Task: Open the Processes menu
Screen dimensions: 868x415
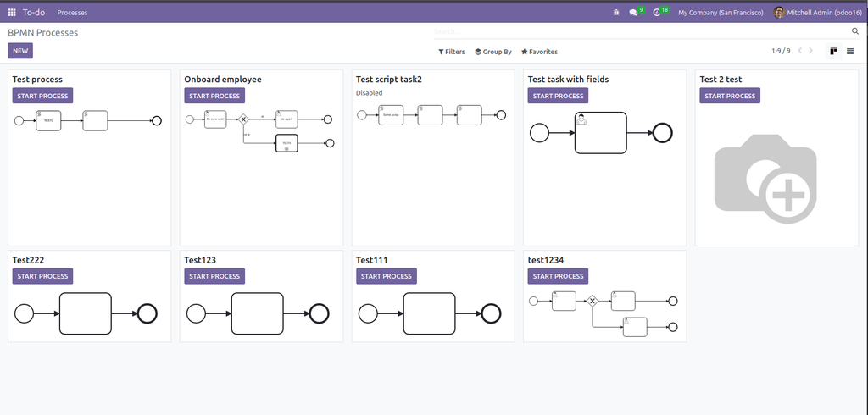Action: (x=73, y=12)
